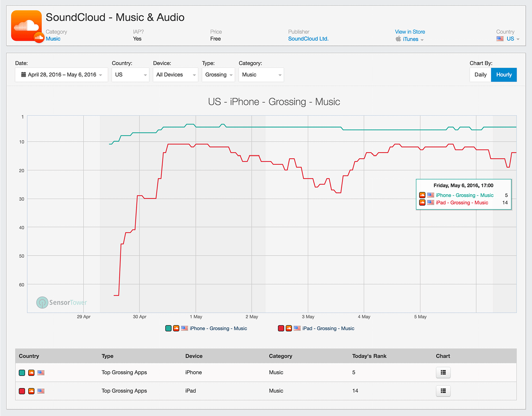Click iPad device cell in table
532x416 pixels.
[x=190, y=391]
